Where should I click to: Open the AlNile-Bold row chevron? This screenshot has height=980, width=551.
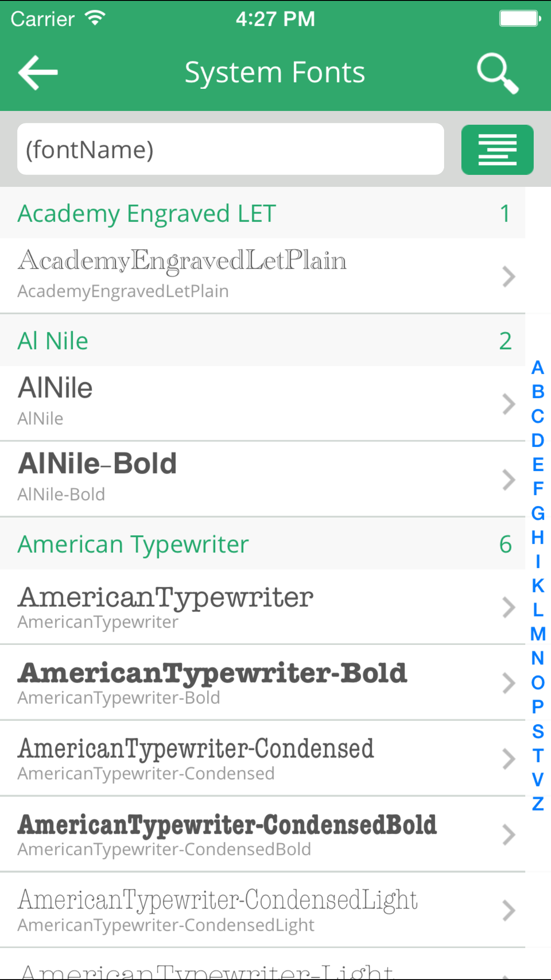(508, 480)
